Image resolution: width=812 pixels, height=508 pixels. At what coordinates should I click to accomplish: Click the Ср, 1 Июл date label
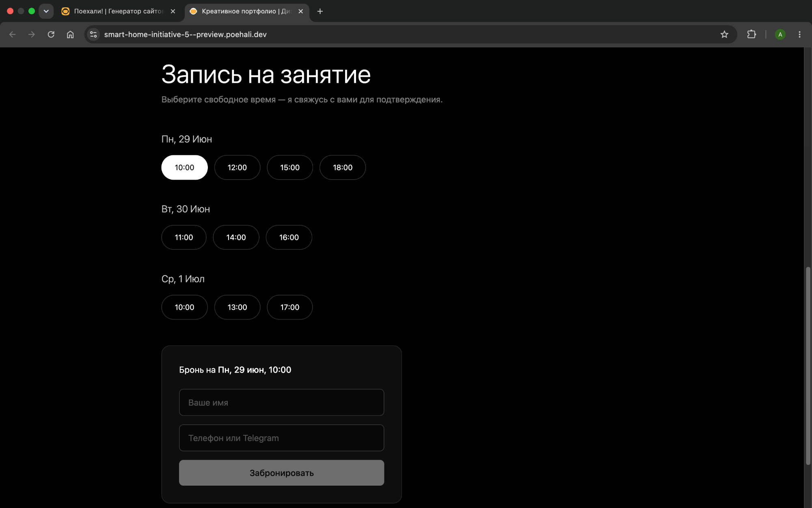(x=183, y=279)
